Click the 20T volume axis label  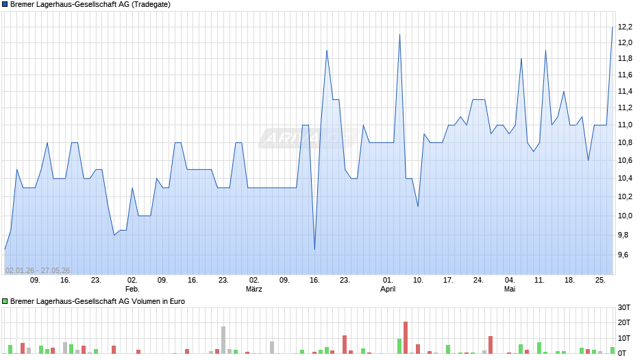point(624,322)
